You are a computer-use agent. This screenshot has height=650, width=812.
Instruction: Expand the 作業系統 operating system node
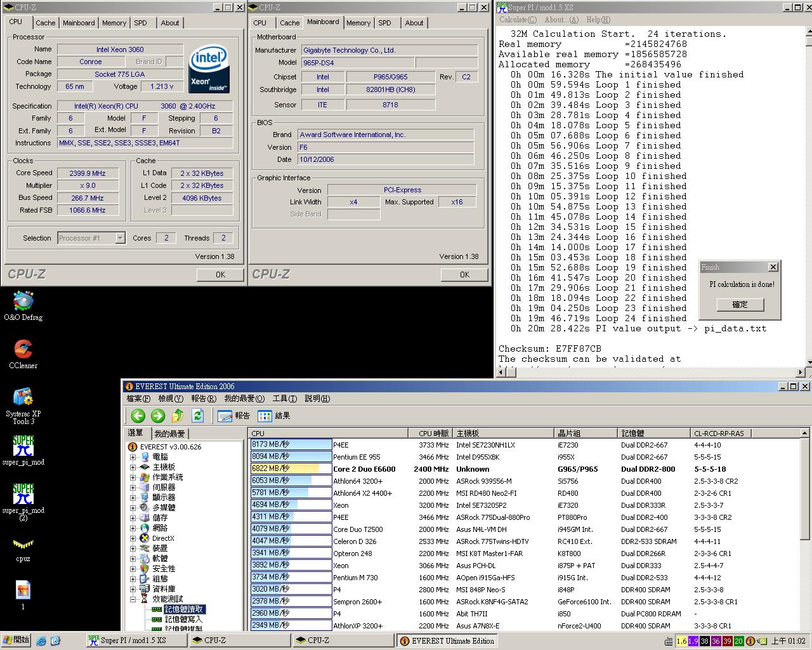[x=133, y=477]
